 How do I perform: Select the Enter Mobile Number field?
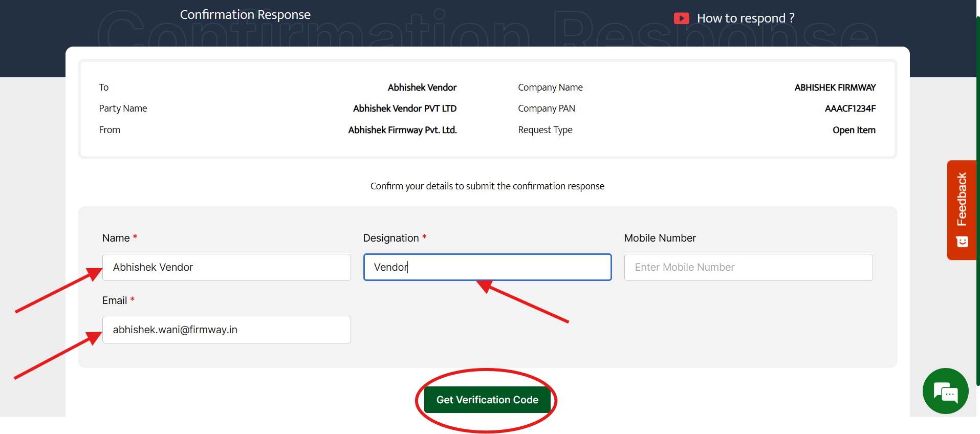[x=748, y=267]
